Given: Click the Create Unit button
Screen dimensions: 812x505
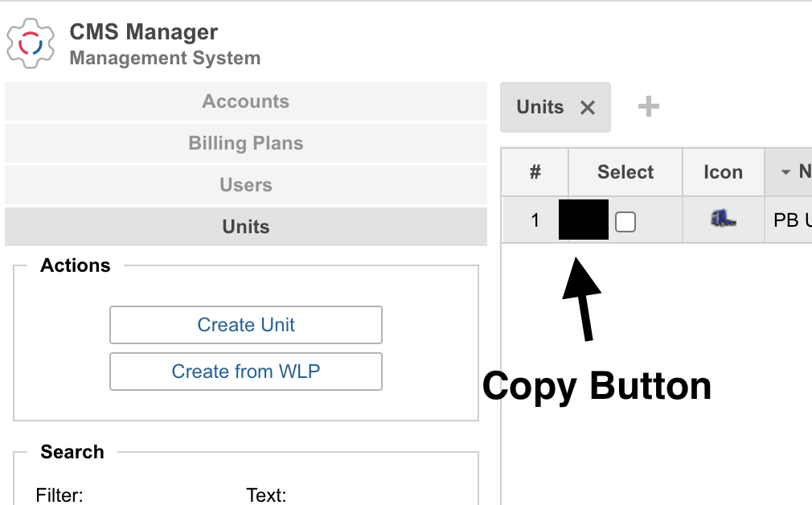Looking at the screenshot, I should tap(245, 325).
